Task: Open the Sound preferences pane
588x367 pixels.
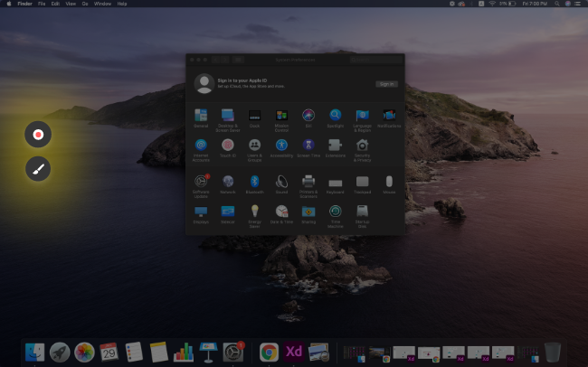Action: (x=281, y=184)
